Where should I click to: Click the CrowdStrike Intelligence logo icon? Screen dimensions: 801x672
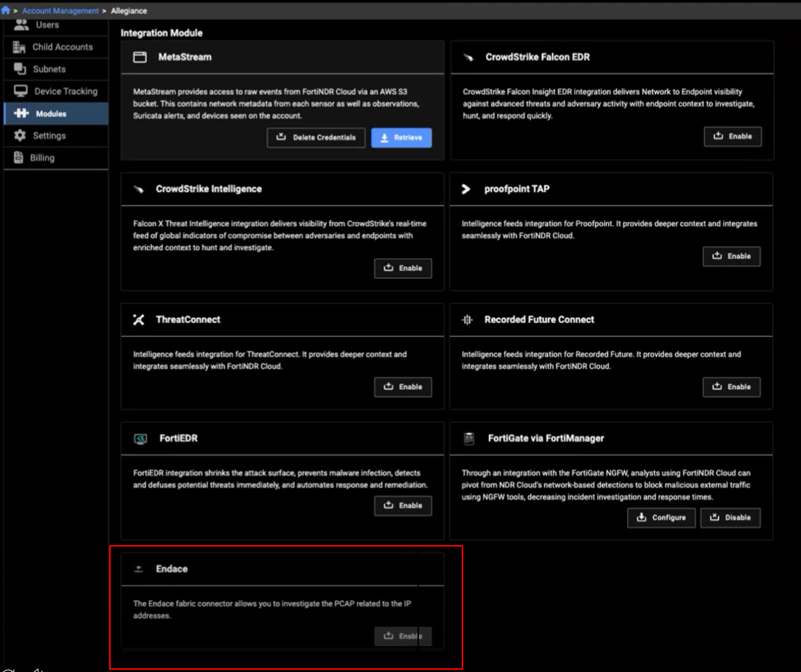coord(139,189)
